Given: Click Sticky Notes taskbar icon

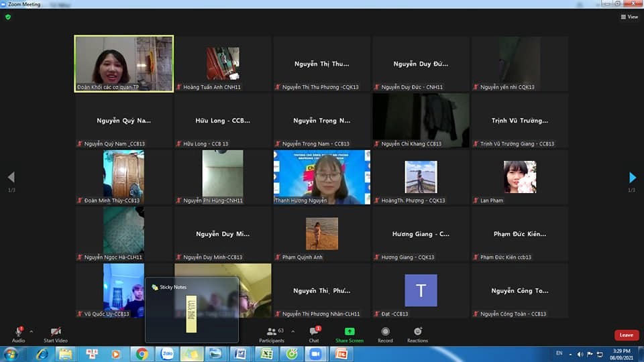Looking at the screenshot, I should [x=192, y=354].
